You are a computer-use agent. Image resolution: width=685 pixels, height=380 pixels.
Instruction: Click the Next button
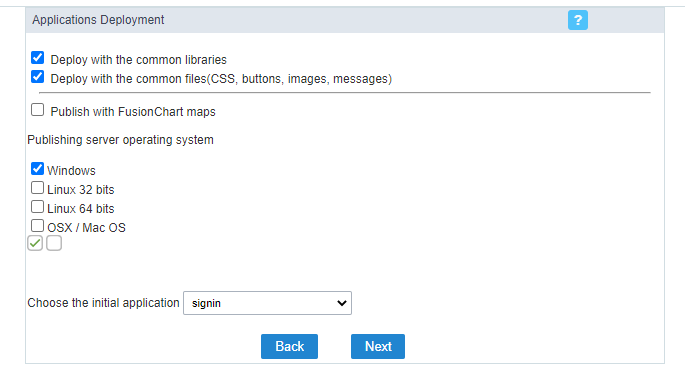[x=378, y=346]
